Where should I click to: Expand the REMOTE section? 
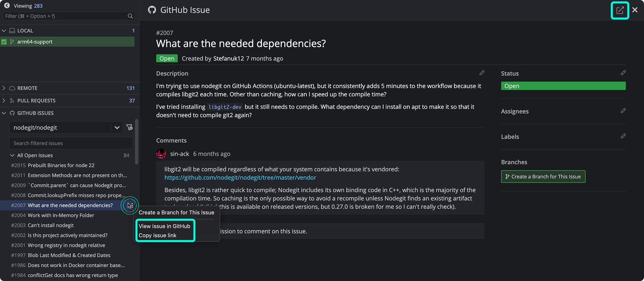pos(4,88)
